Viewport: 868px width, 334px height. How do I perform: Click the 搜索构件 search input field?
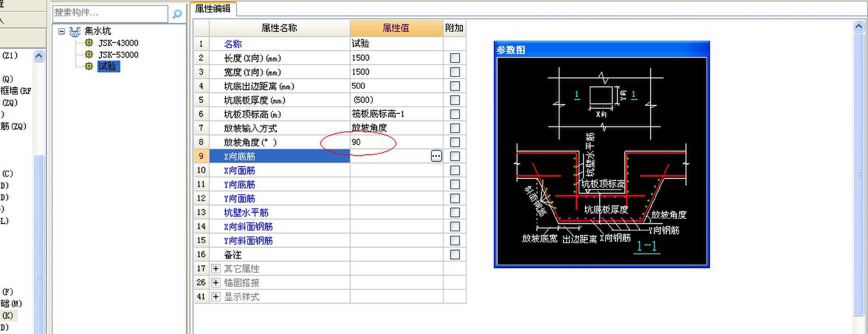[110, 13]
